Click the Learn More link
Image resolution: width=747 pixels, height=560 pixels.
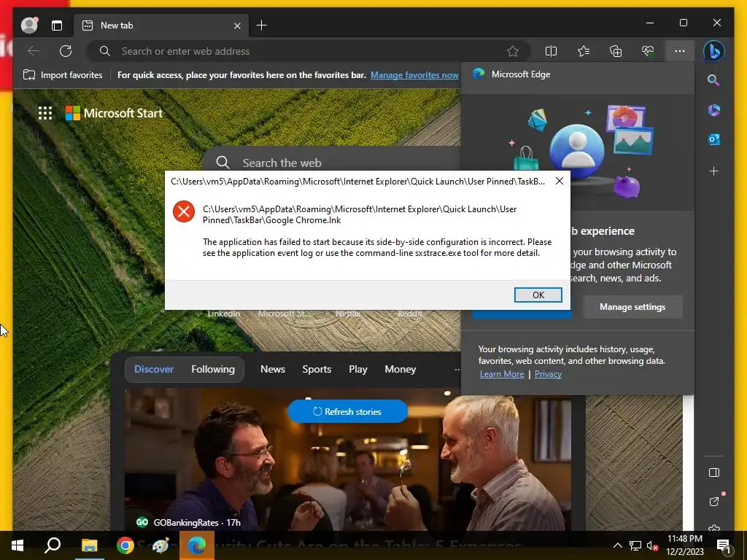(x=502, y=374)
